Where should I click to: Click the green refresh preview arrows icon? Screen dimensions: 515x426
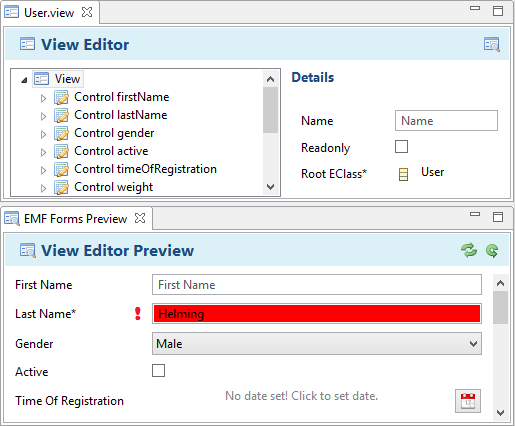[469, 250]
